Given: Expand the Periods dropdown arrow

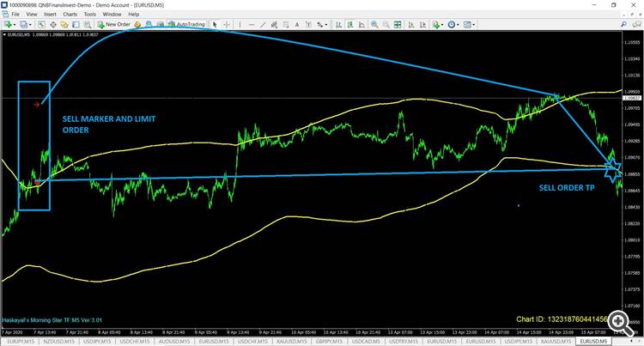Looking at the screenshot, I should coord(458,25).
